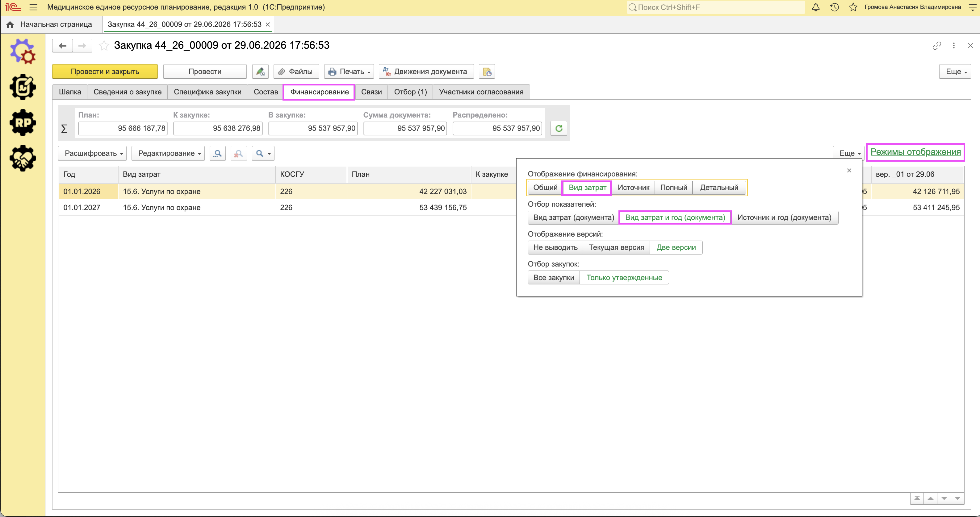Open the Участники согласования tab
Image resolution: width=980 pixels, height=517 pixels.
click(x=481, y=92)
